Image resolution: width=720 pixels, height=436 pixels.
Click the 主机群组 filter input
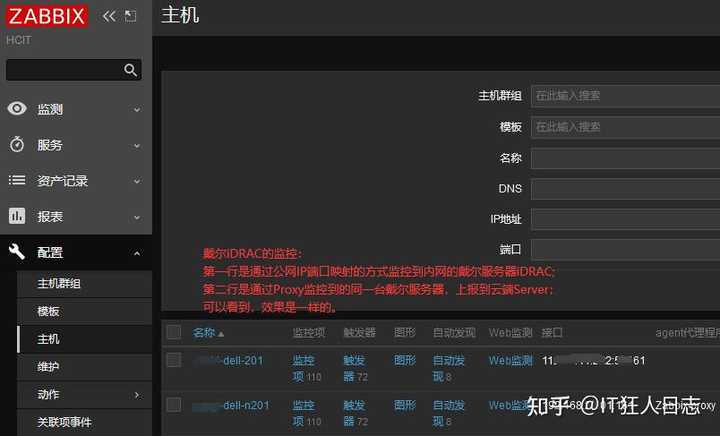pos(625,96)
